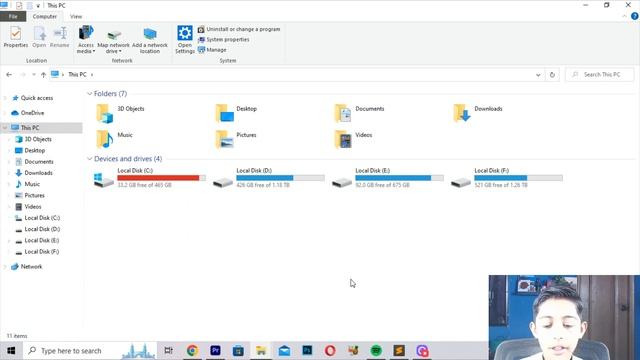Select 3D Objects in the sidebar
The image size is (640, 360).
point(38,139)
